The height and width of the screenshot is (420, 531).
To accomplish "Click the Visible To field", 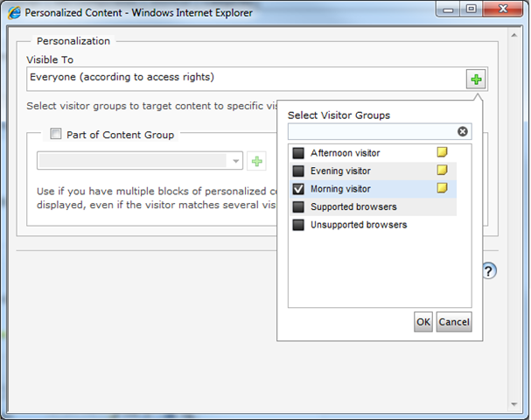I will tap(245, 79).
